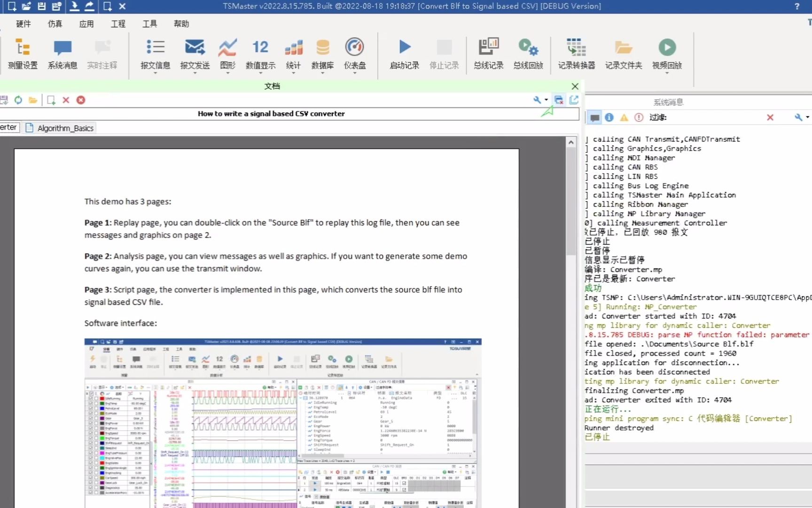The image size is (812, 508).
Task: Open system messages wrench settings dropdown
Action: 801,117
